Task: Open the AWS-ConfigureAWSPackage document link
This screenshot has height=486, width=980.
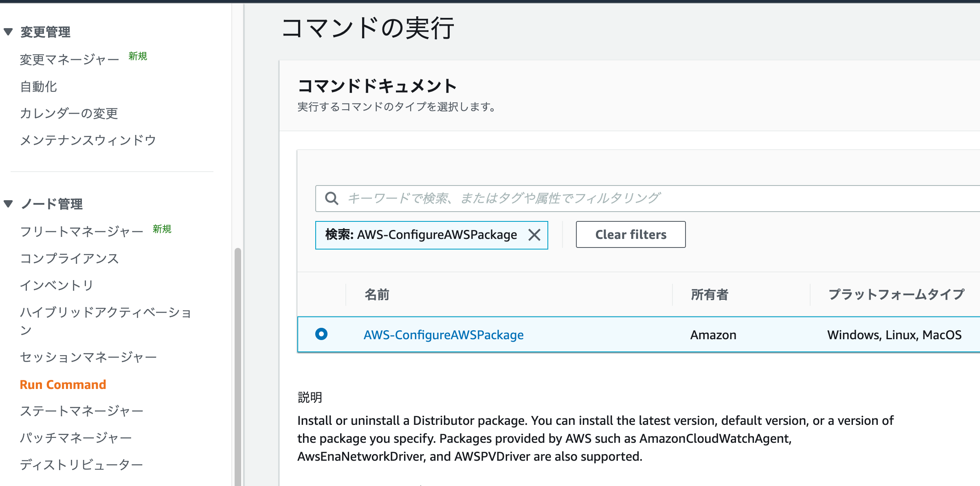Action: tap(443, 335)
